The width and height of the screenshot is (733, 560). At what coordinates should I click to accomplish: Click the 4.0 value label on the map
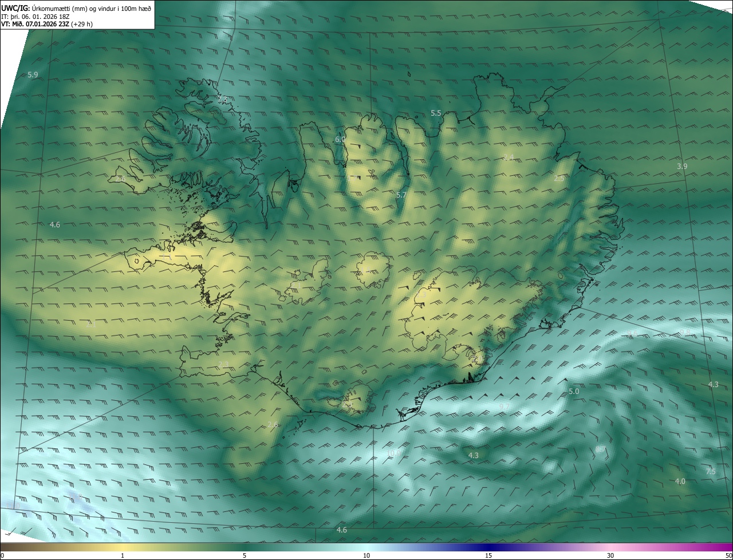click(680, 482)
